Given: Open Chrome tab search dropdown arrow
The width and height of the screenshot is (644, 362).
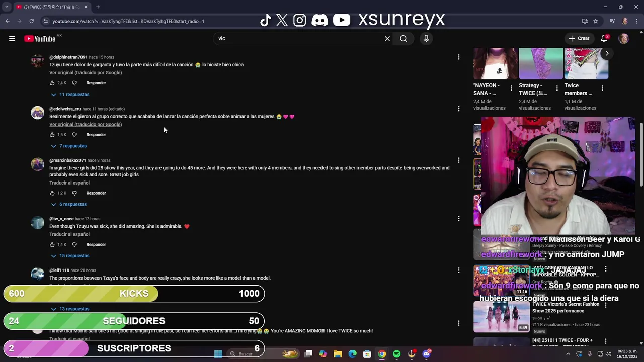Looking at the screenshot, I should pyautogui.click(x=7, y=7).
